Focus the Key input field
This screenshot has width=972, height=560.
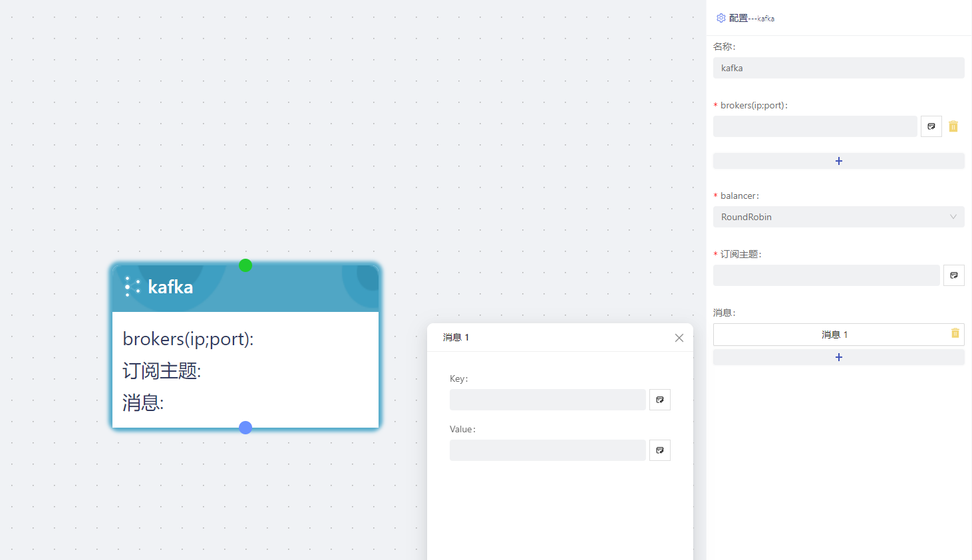tap(548, 400)
